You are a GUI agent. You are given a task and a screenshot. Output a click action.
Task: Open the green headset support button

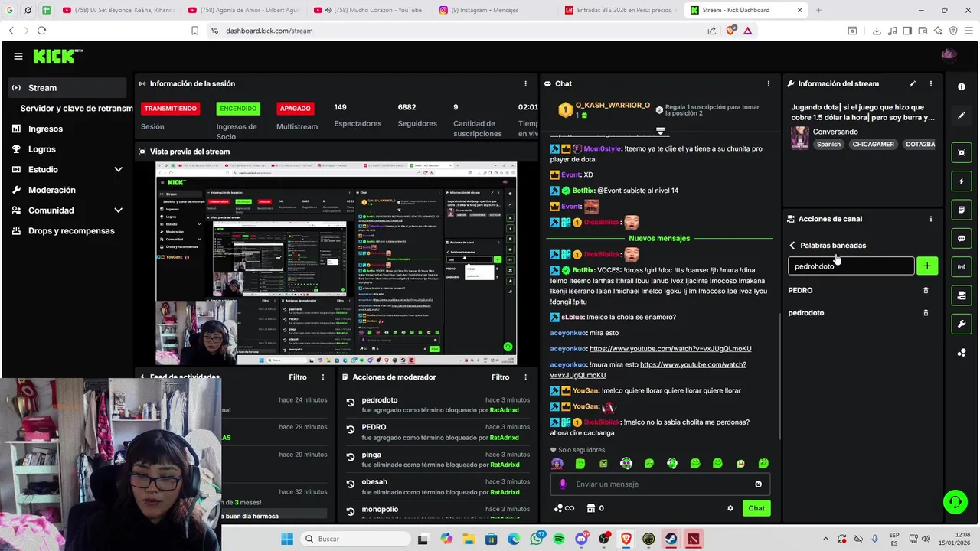(955, 502)
